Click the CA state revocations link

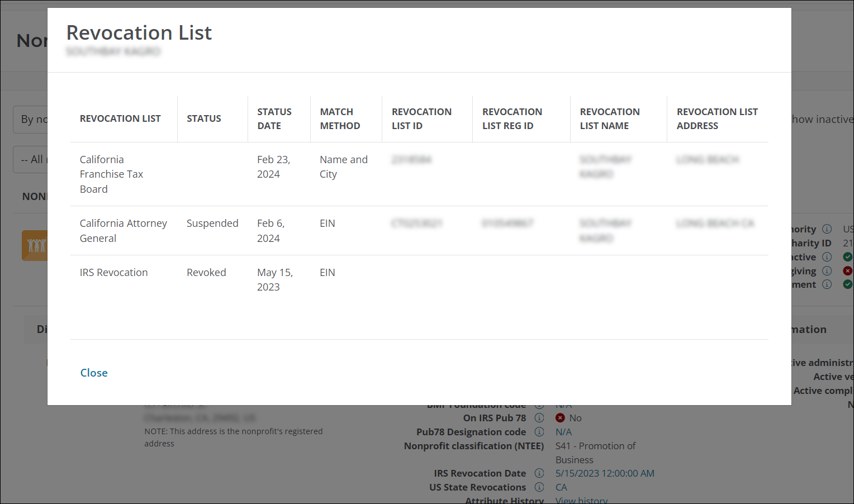click(x=561, y=487)
